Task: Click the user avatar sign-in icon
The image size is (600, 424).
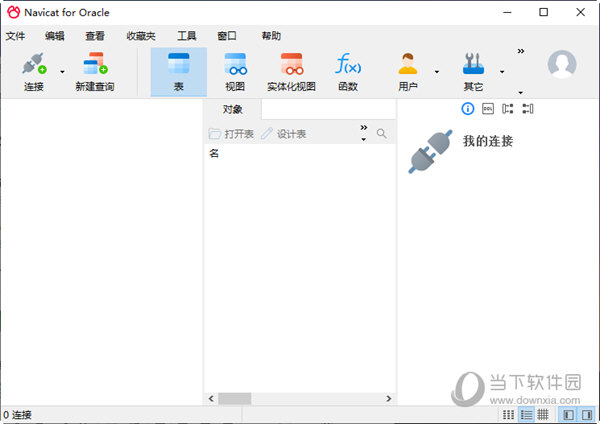Action: [562, 64]
